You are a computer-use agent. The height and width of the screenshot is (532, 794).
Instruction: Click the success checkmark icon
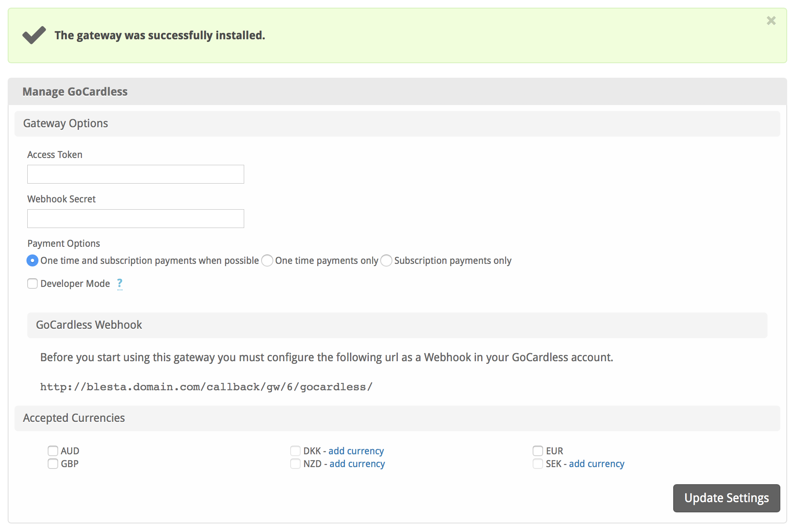pos(34,35)
